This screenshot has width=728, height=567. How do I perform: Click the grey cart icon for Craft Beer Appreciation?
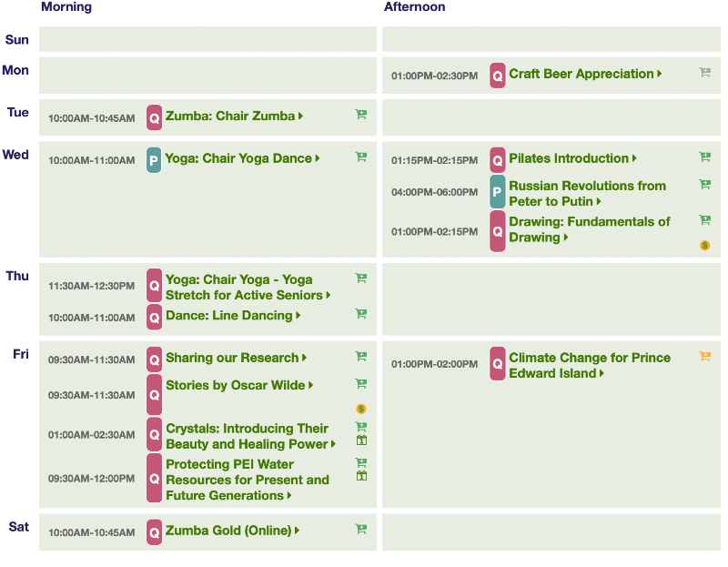704,72
